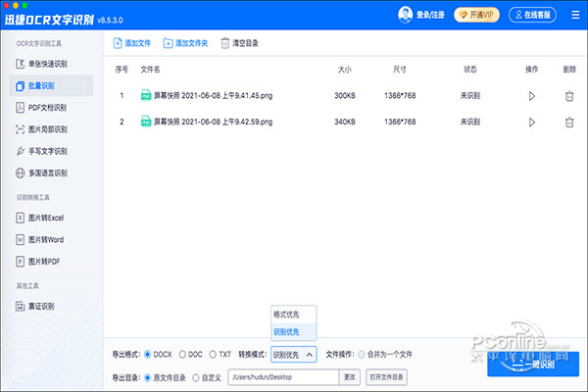Click the 开通VIP button
Screen dimensions: 588x392
476,15
